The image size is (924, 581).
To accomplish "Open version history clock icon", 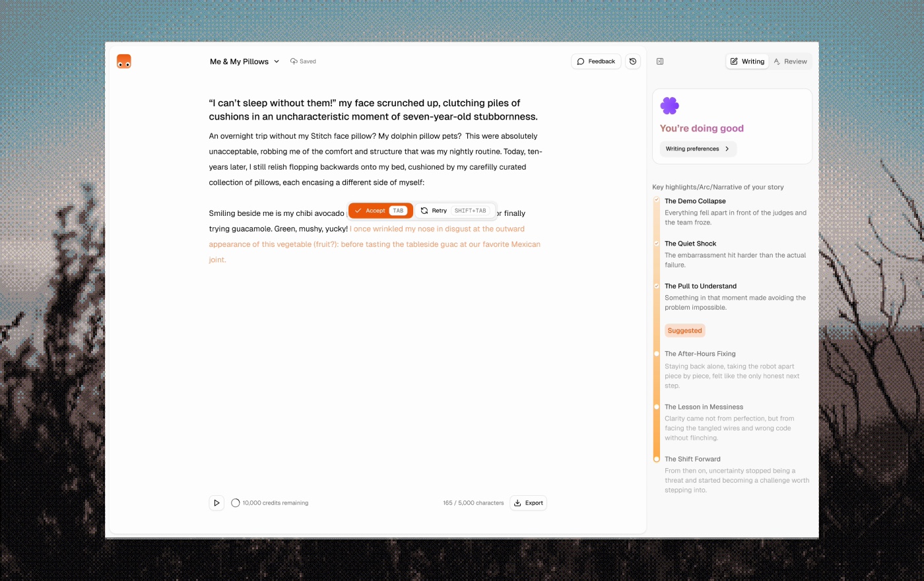I will [x=633, y=61].
